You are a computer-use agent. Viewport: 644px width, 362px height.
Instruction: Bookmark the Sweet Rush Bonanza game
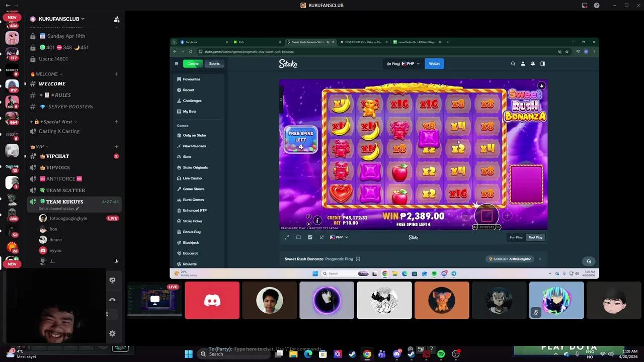[x=358, y=259]
